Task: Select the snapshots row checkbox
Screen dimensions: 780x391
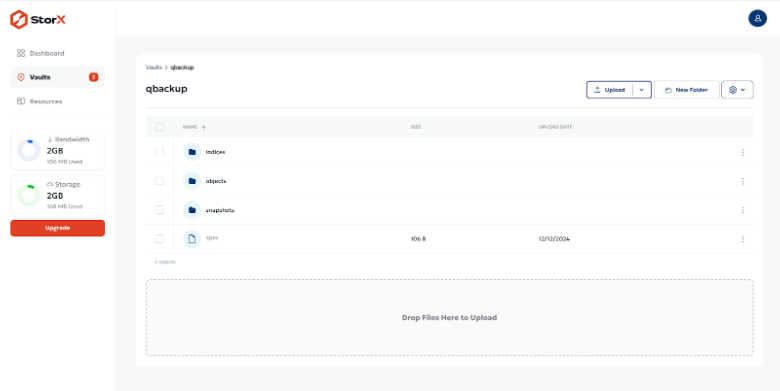Action: 159,209
